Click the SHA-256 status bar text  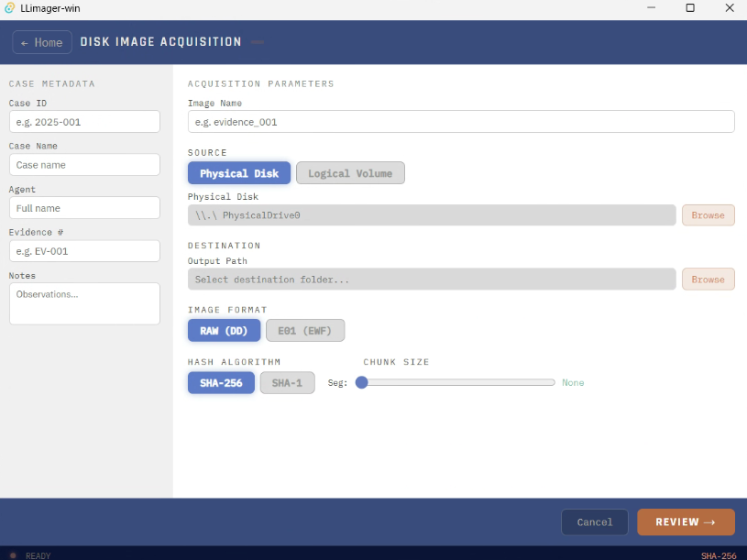pos(719,555)
